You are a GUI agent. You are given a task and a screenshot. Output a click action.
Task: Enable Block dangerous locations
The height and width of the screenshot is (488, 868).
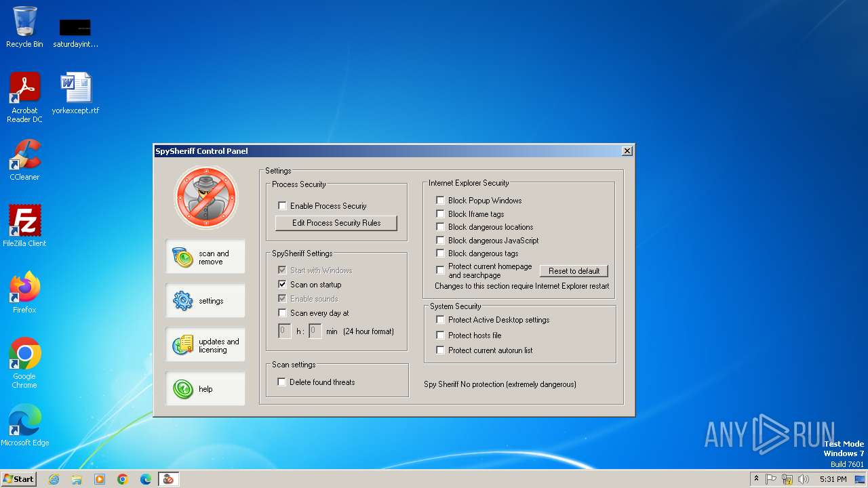(x=441, y=227)
